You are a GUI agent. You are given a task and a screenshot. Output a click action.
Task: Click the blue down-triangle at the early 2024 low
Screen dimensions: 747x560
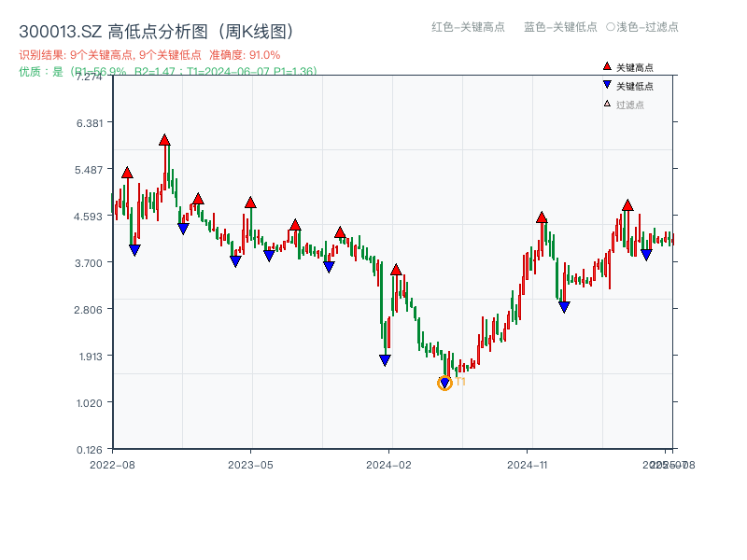coord(386,359)
